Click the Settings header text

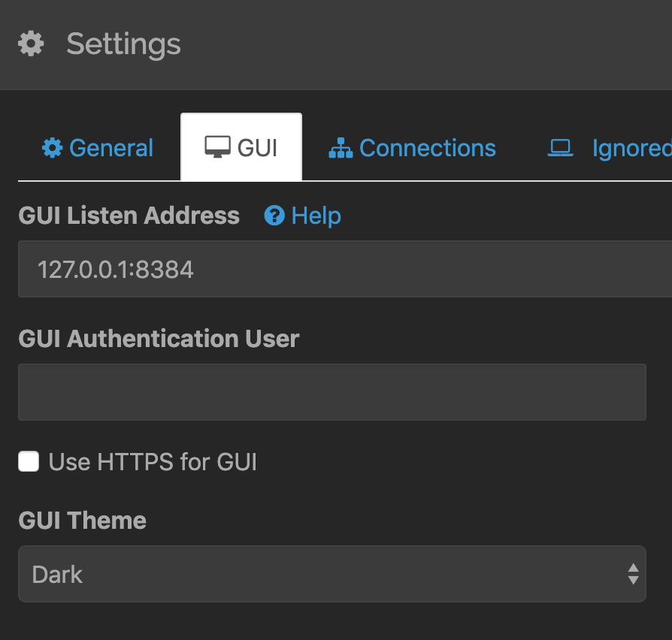pyautogui.click(x=123, y=44)
